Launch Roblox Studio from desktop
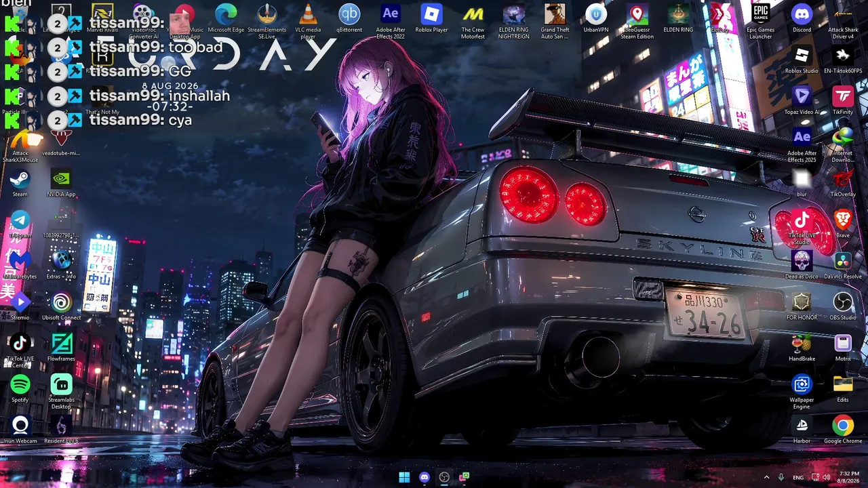This screenshot has height=488, width=868. [802, 60]
